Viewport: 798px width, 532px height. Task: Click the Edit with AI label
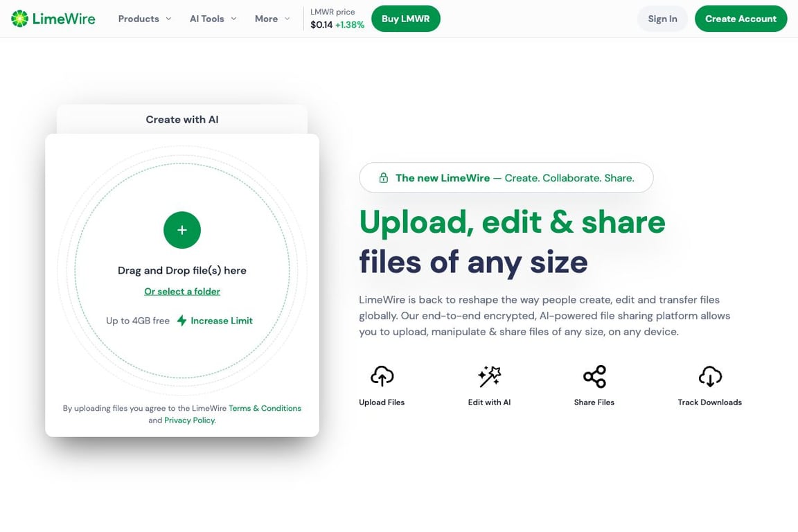pos(489,402)
